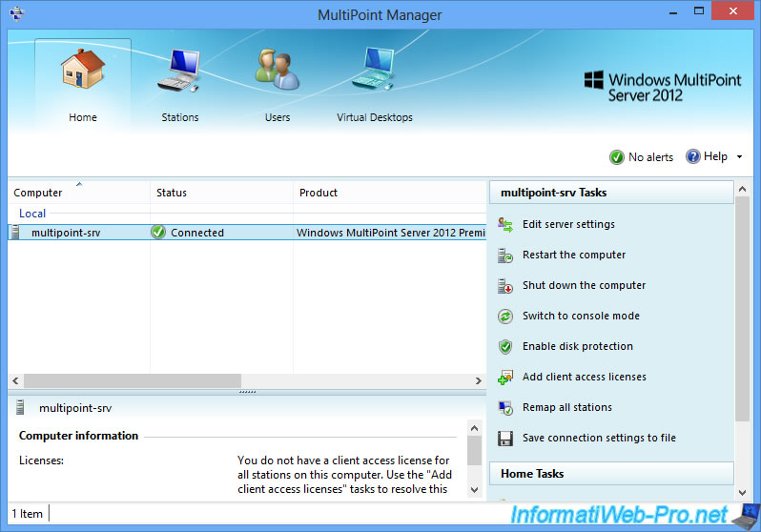Choose Add client access licenses task
The width and height of the screenshot is (761, 532).
585,378
